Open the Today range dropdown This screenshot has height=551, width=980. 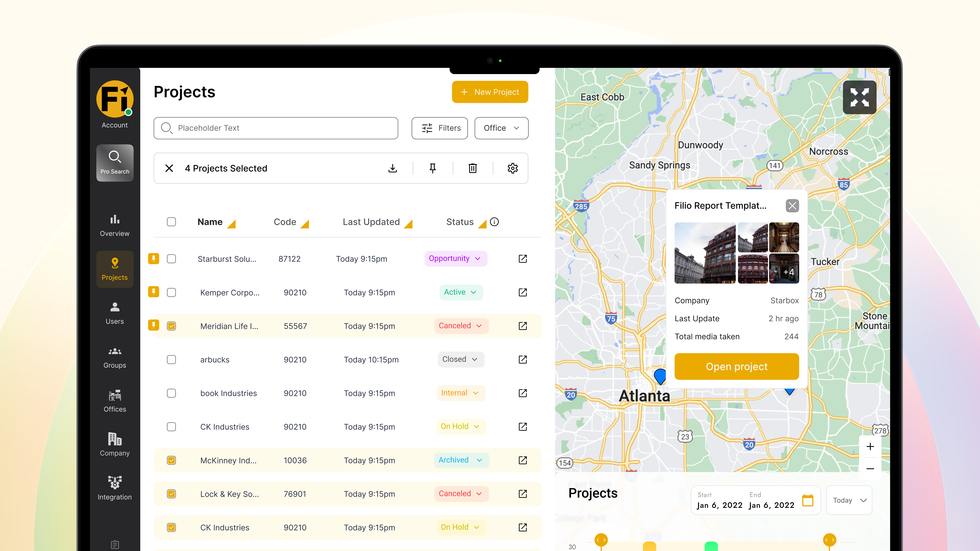tap(849, 500)
